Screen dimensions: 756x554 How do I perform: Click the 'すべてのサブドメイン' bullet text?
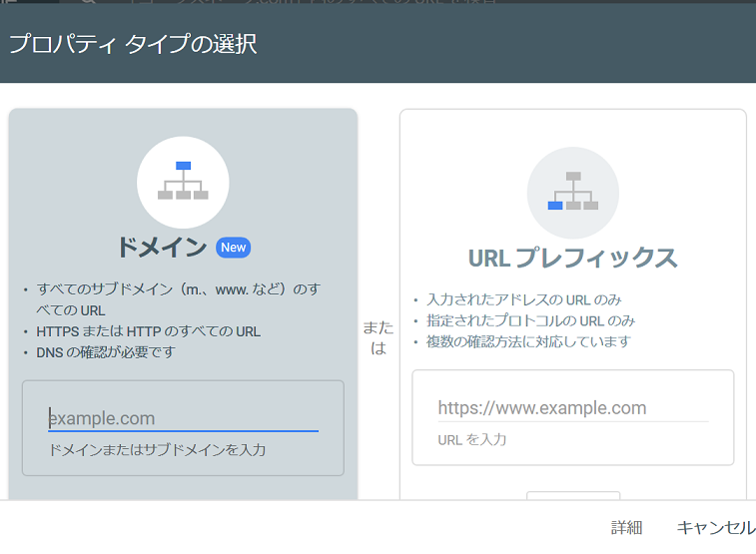pos(179,299)
